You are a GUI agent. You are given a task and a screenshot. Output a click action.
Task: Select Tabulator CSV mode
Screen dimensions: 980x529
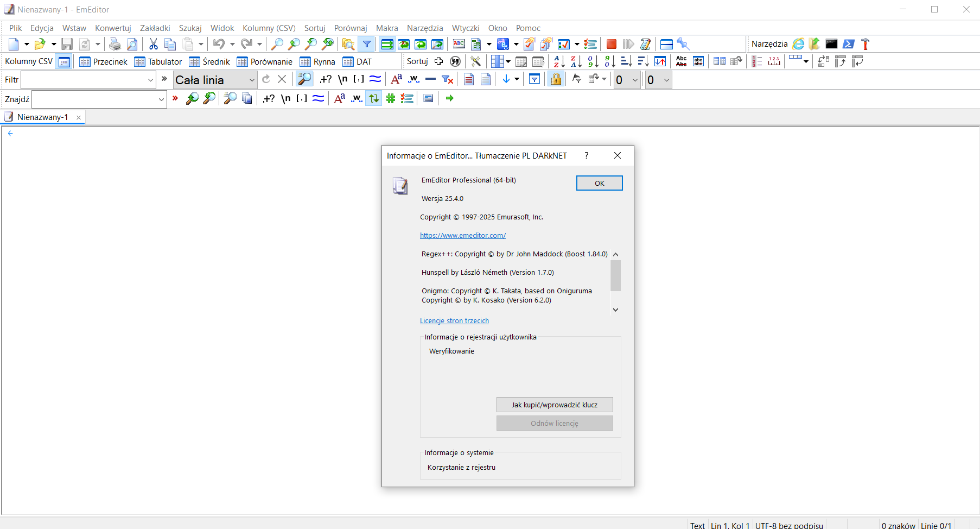158,62
